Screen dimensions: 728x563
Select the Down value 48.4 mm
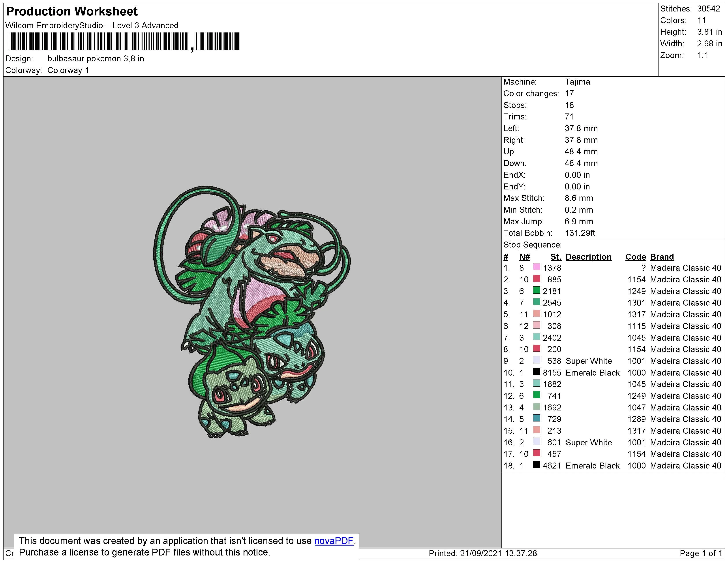pyautogui.click(x=581, y=163)
